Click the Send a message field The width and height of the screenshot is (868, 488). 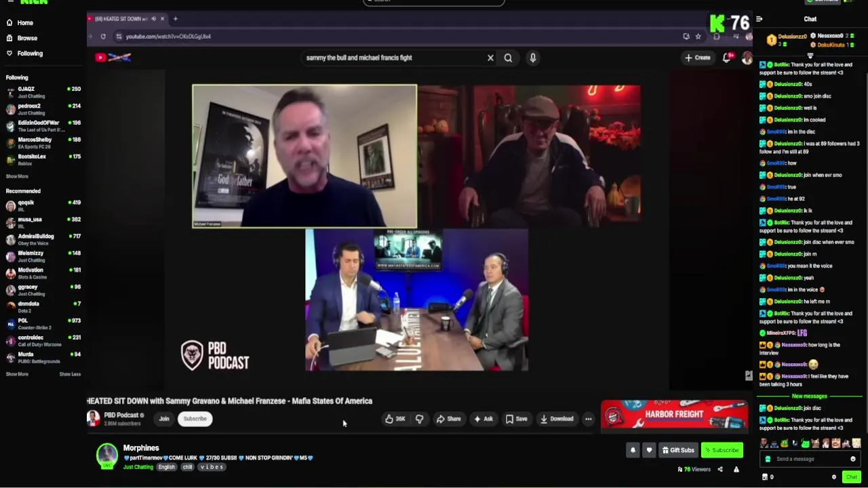click(808, 459)
